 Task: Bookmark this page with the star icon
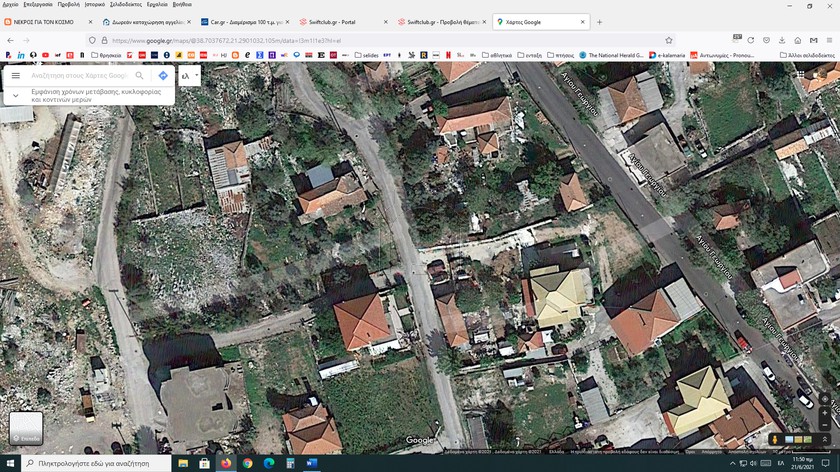669,40
